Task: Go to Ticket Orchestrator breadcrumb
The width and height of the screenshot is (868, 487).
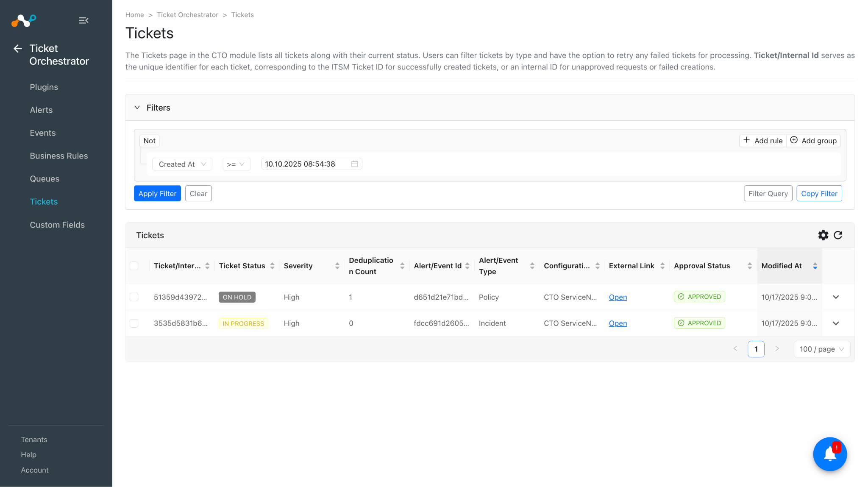Action: (x=187, y=15)
